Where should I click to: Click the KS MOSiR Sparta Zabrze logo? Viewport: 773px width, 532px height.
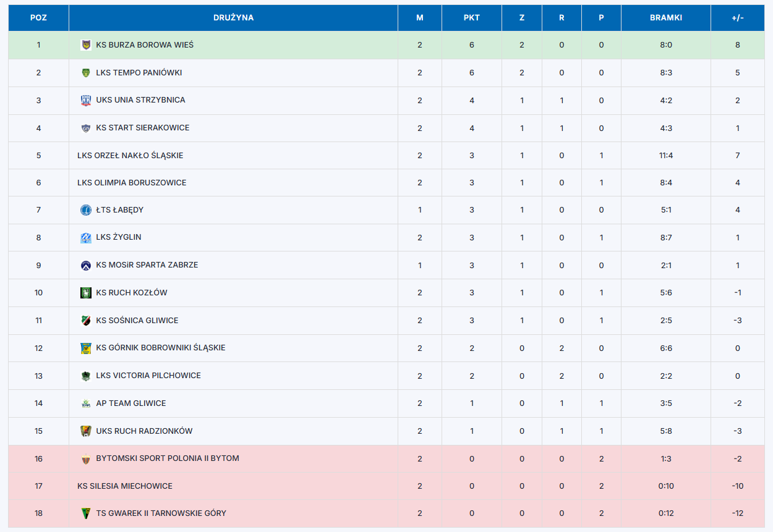coord(86,265)
